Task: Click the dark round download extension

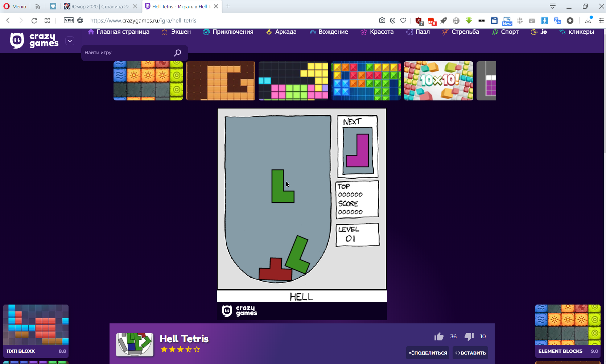Action: [x=570, y=21]
